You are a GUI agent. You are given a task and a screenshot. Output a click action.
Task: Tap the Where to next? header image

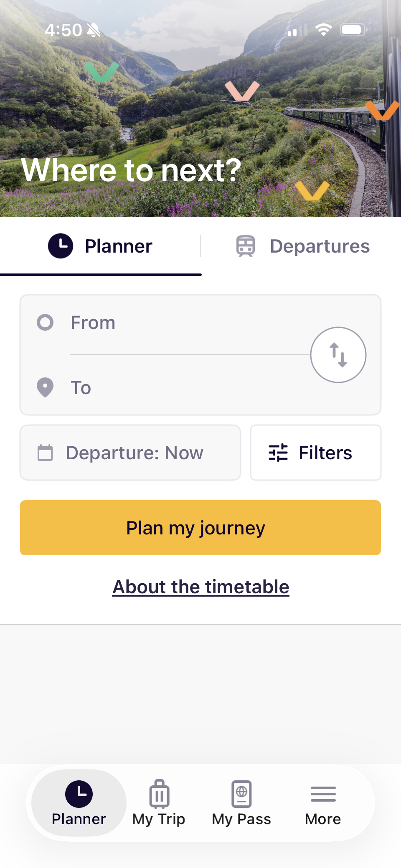tap(200, 125)
